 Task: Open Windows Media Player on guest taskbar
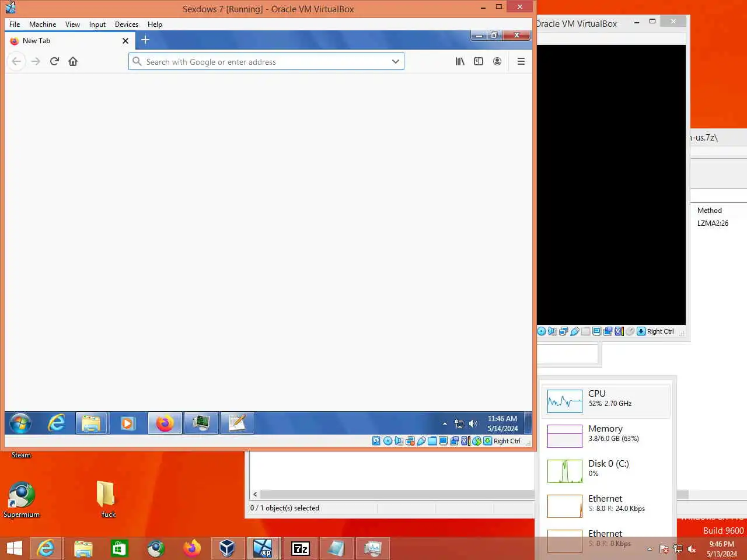click(127, 423)
